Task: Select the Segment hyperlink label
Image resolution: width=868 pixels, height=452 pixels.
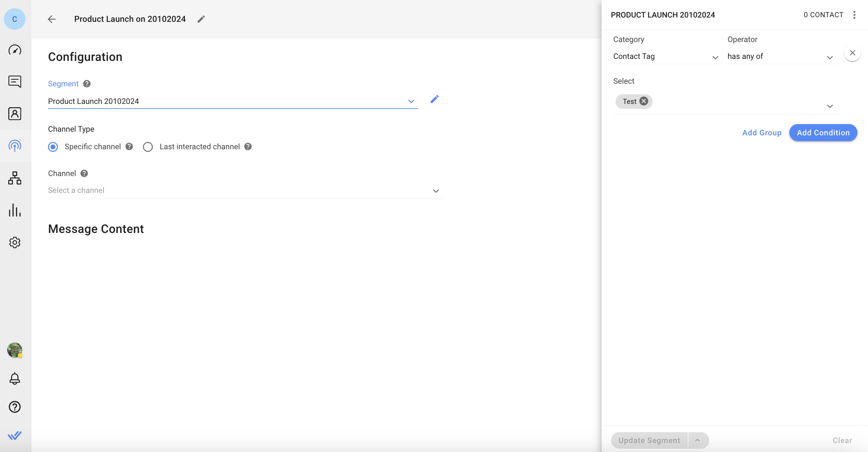Action: coord(63,83)
